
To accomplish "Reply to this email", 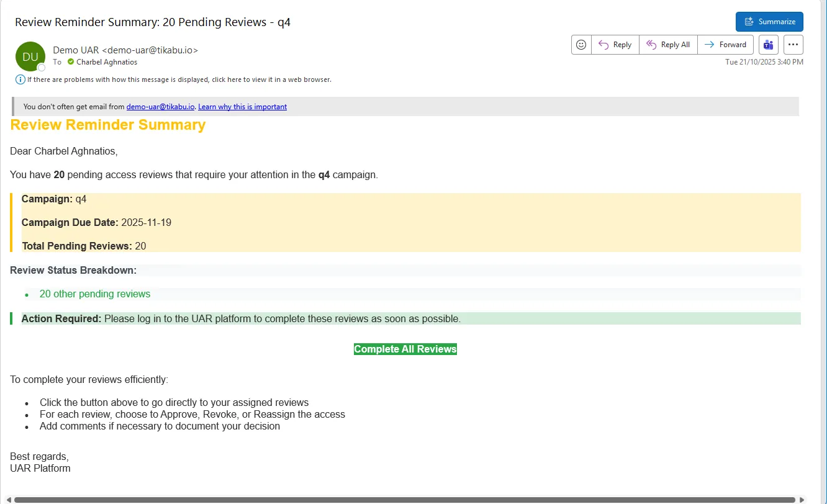I will click(615, 45).
